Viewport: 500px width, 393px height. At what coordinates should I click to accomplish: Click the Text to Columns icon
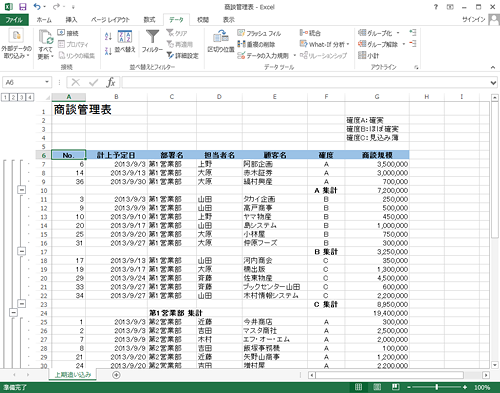[221, 36]
